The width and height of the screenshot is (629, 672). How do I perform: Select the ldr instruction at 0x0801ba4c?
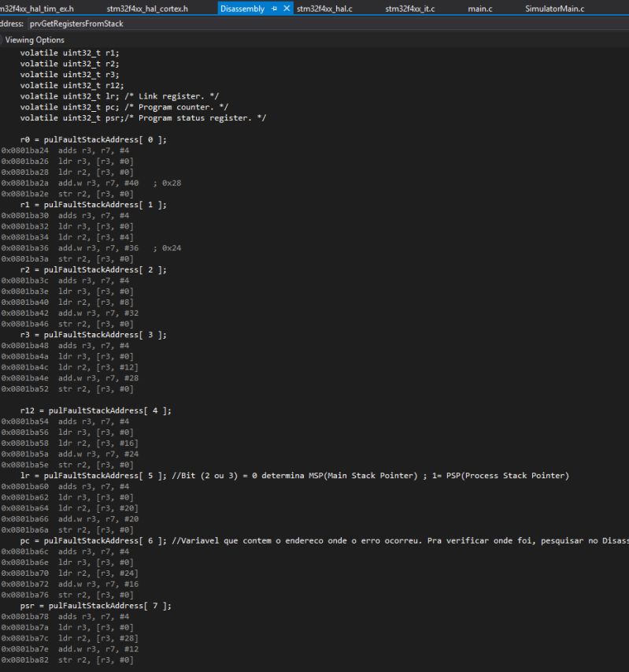coord(70,367)
